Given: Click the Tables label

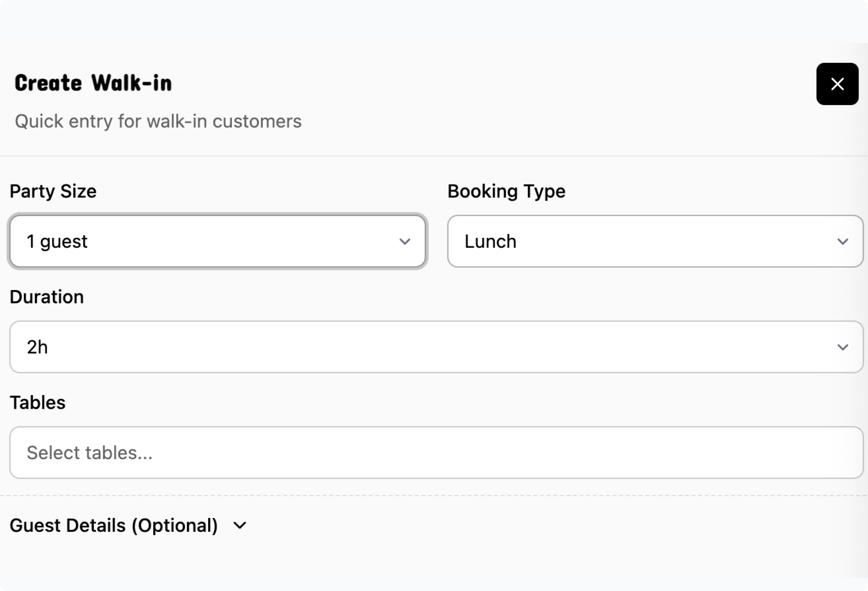Looking at the screenshot, I should (38, 403).
